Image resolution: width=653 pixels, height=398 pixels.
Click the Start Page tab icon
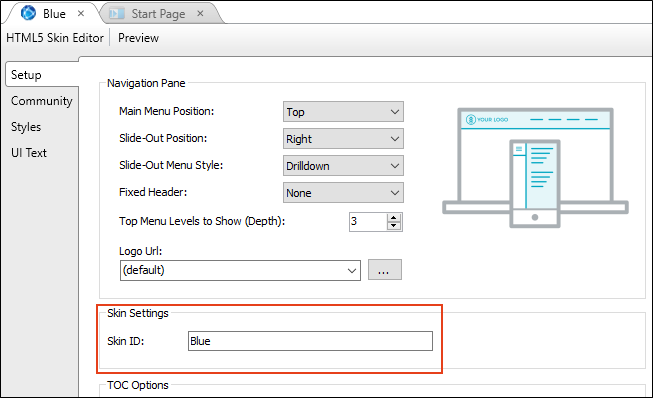point(117,14)
